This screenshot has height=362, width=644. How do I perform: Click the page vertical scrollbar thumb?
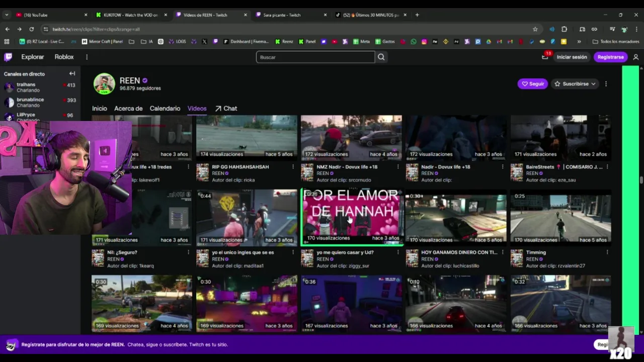tap(641, 180)
